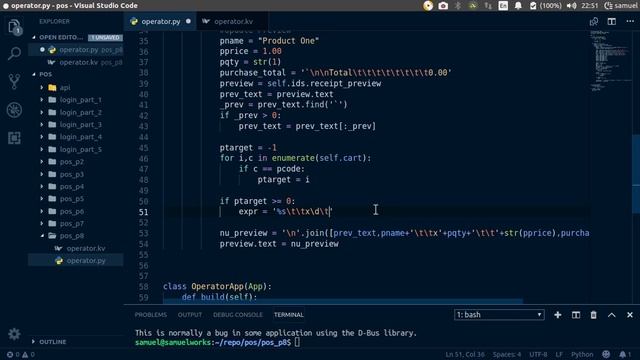Expand the login_part_1 folder

click(x=42, y=100)
